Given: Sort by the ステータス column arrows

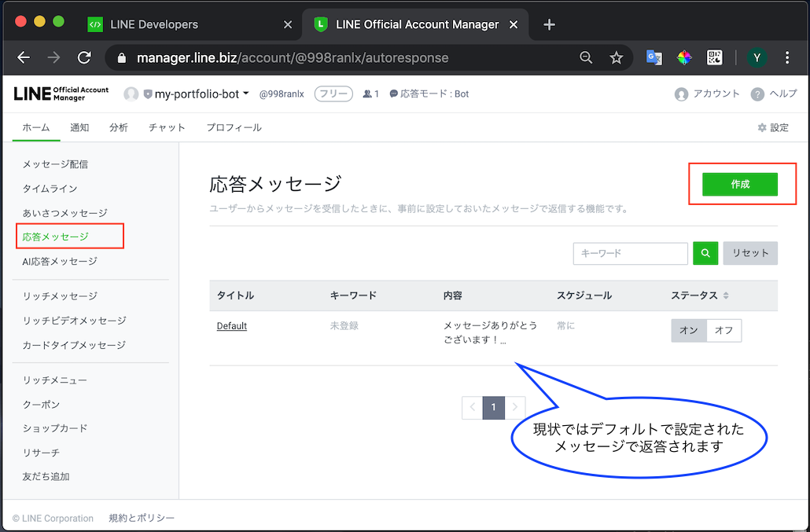Looking at the screenshot, I should point(726,295).
